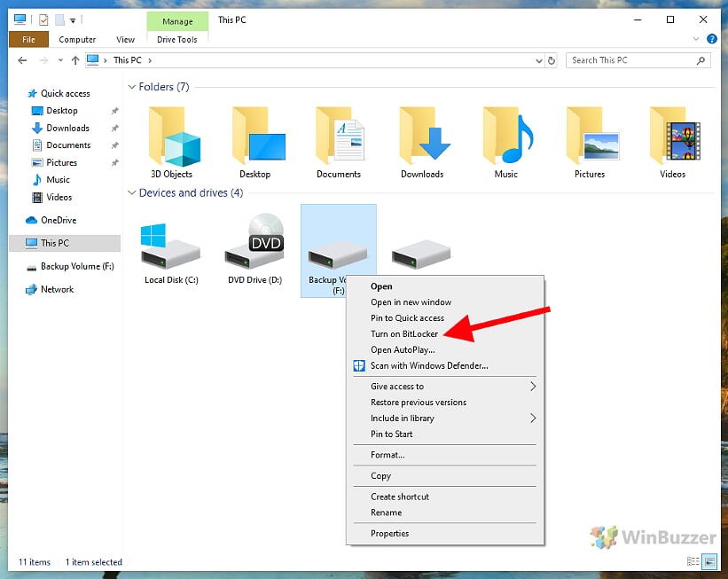Click the Up directory arrow icon
728x579 pixels.
(74, 60)
